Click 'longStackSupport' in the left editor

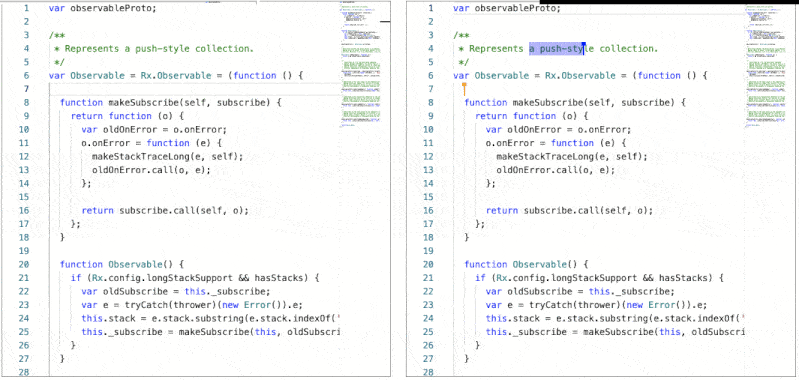(190, 278)
